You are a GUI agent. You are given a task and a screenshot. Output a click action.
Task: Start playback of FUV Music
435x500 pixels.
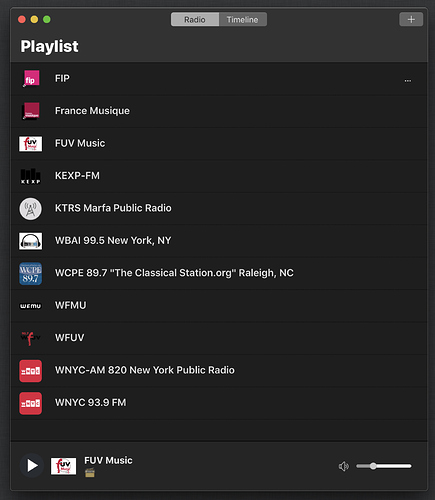coord(32,465)
